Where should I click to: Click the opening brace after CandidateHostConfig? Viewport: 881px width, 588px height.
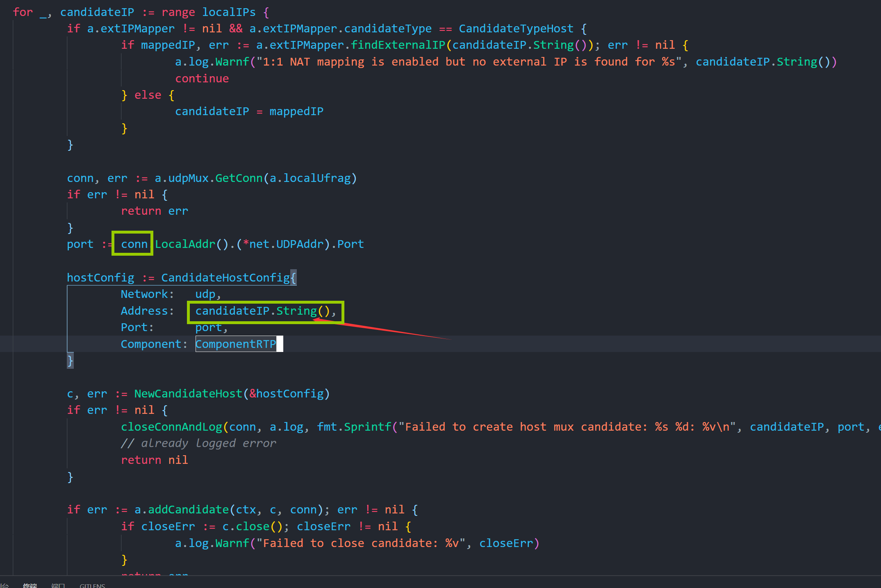pyautogui.click(x=293, y=278)
